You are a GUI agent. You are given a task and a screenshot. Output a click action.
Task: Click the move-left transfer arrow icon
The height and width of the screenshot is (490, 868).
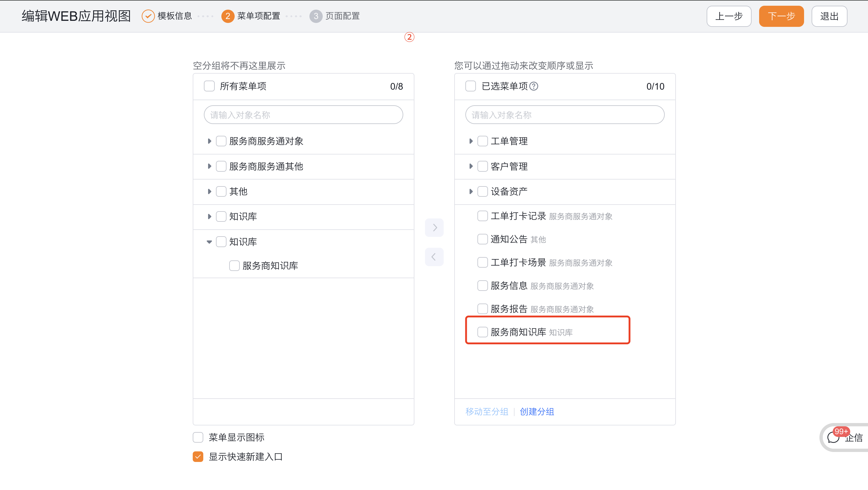click(434, 257)
